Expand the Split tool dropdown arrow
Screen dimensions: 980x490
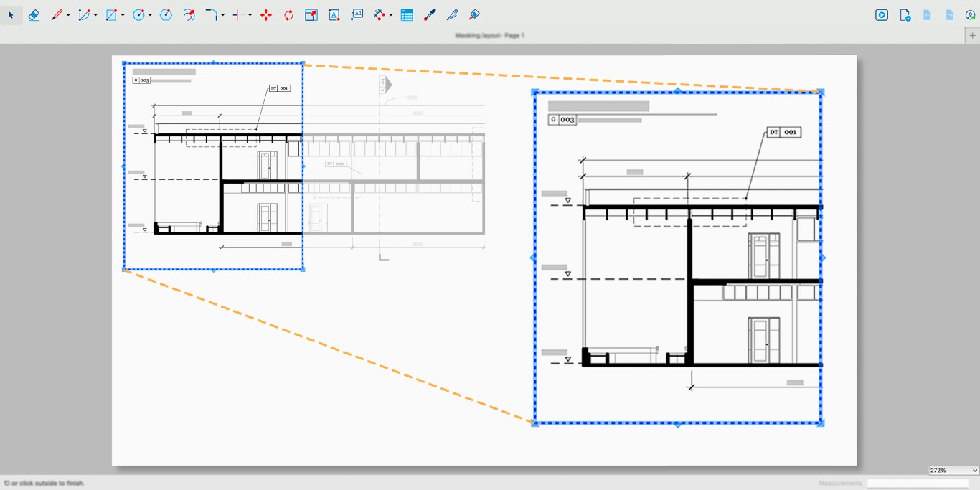click(250, 15)
